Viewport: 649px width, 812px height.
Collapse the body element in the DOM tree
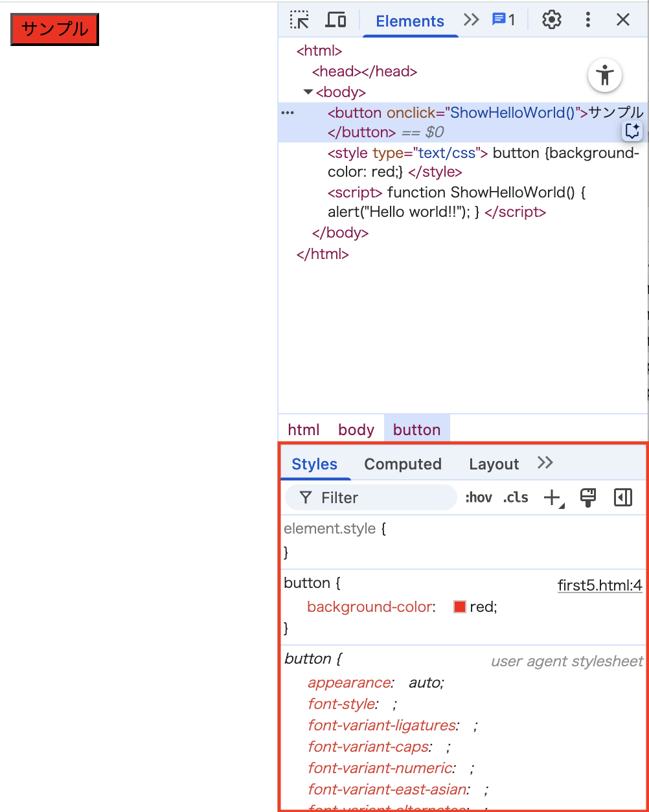308,91
